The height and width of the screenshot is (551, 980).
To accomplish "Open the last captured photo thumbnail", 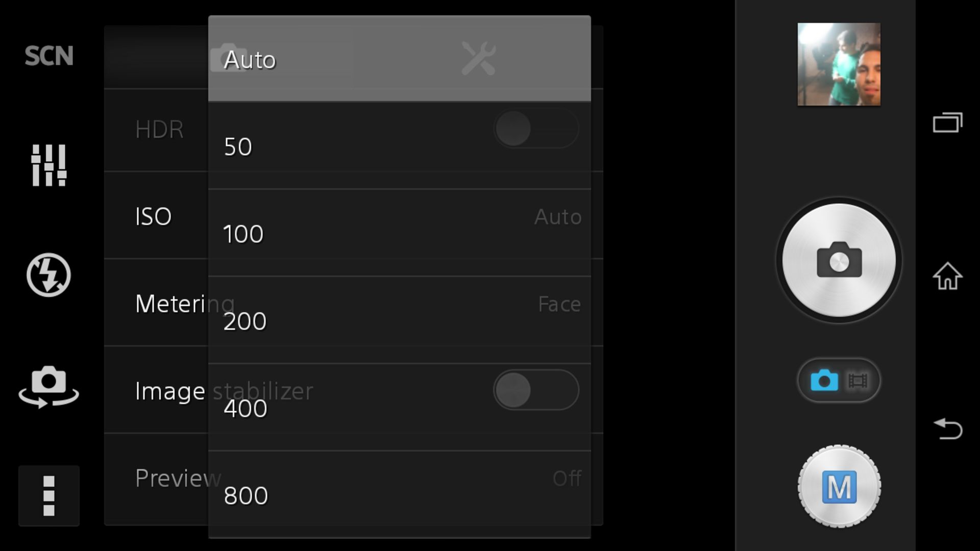I will click(839, 64).
